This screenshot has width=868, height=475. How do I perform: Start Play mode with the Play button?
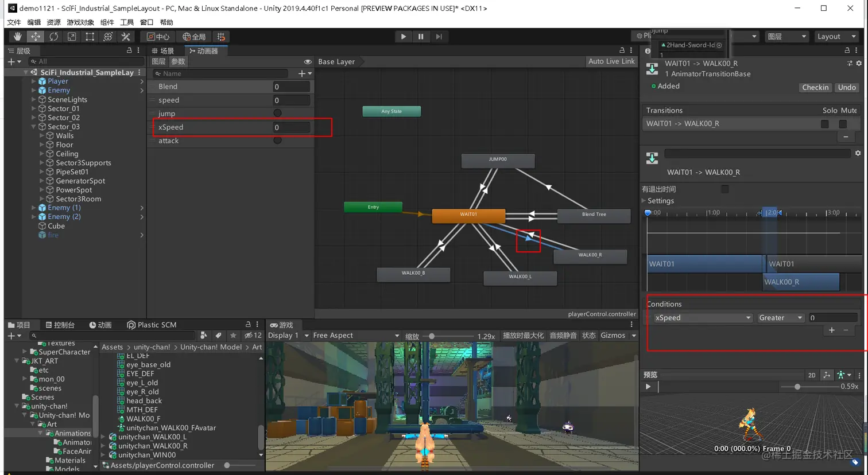(404, 37)
